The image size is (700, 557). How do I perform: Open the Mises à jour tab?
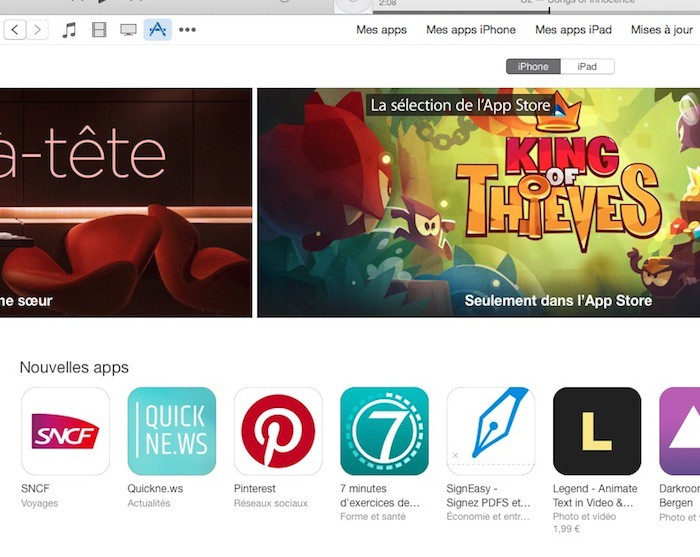(x=662, y=30)
